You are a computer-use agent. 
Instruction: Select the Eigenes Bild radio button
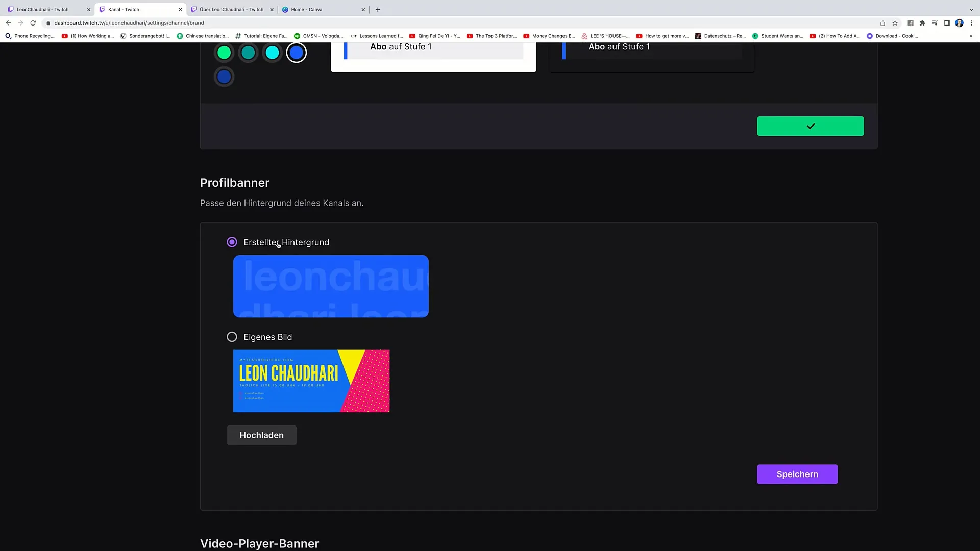click(231, 336)
